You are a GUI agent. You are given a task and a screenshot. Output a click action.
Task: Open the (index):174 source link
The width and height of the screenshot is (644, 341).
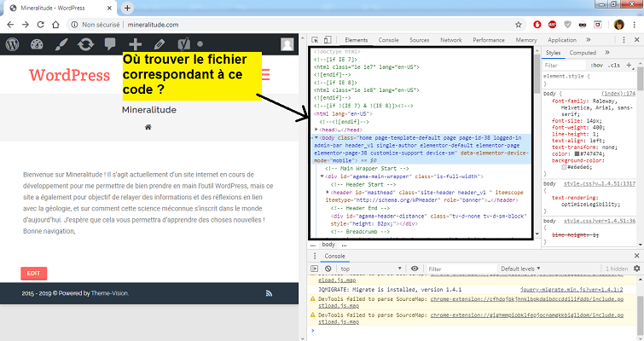click(x=618, y=94)
